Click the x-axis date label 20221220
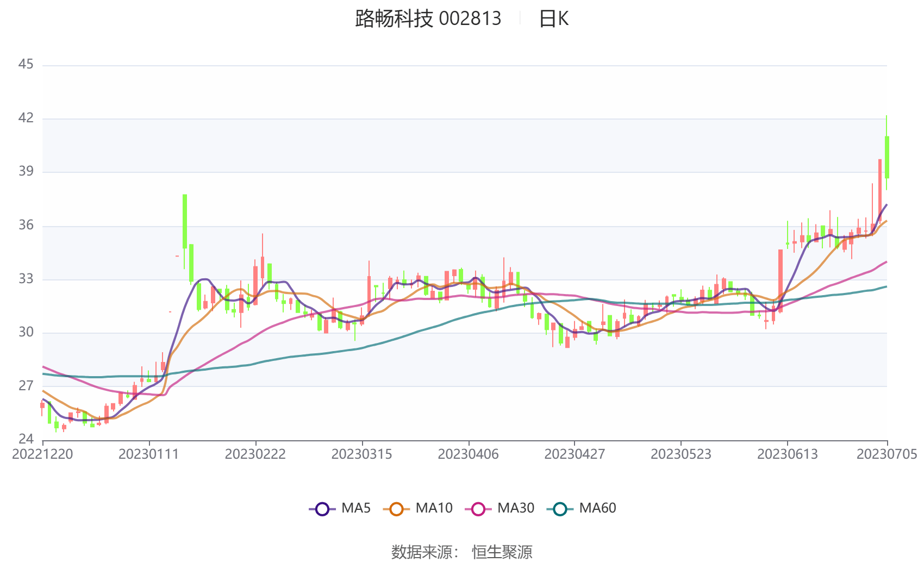924x562 pixels. (42, 454)
